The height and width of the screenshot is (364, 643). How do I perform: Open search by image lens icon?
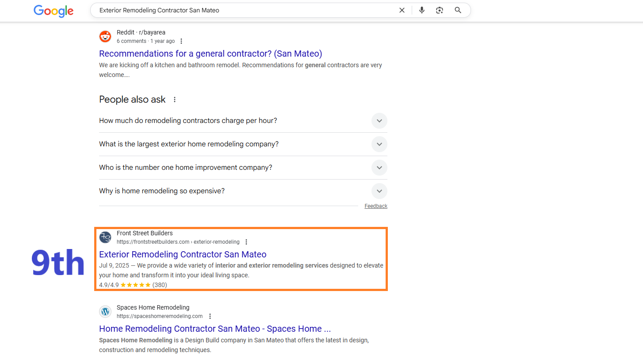(x=440, y=10)
